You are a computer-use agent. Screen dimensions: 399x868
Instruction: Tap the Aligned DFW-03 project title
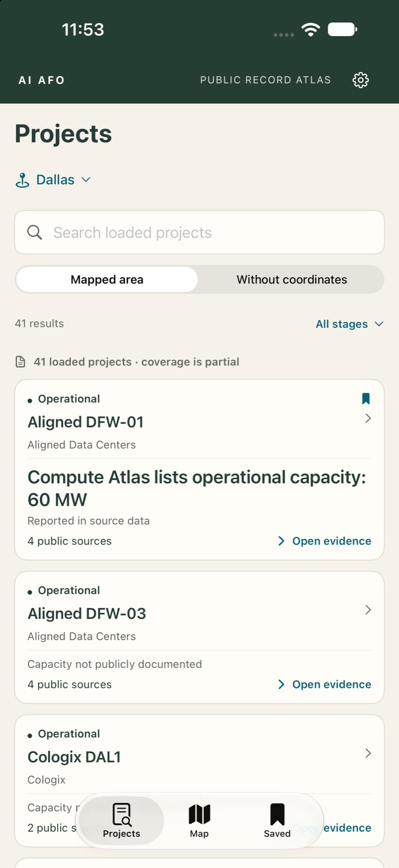click(x=87, y=613)
